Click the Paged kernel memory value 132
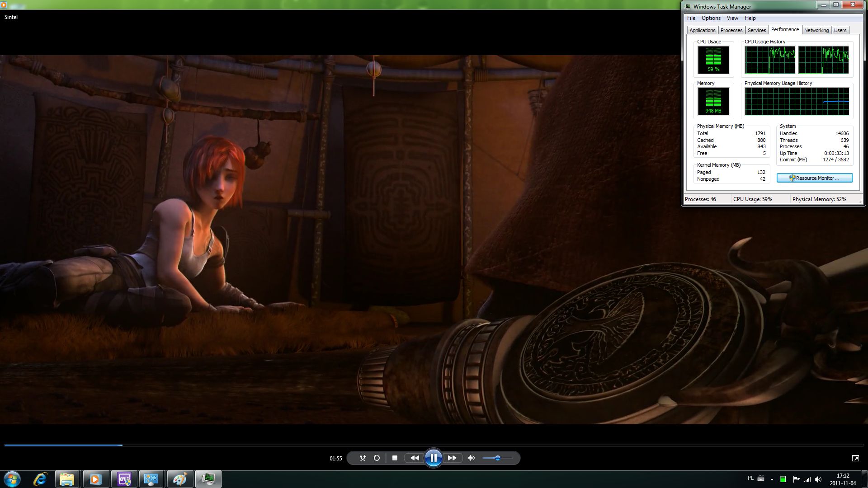Viewport: 868px width, 488px height. pos(762,172)
